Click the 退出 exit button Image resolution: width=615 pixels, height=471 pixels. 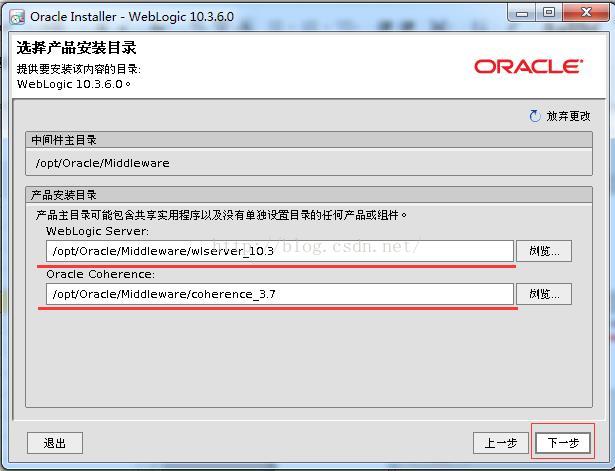click(x=55, y=443)
